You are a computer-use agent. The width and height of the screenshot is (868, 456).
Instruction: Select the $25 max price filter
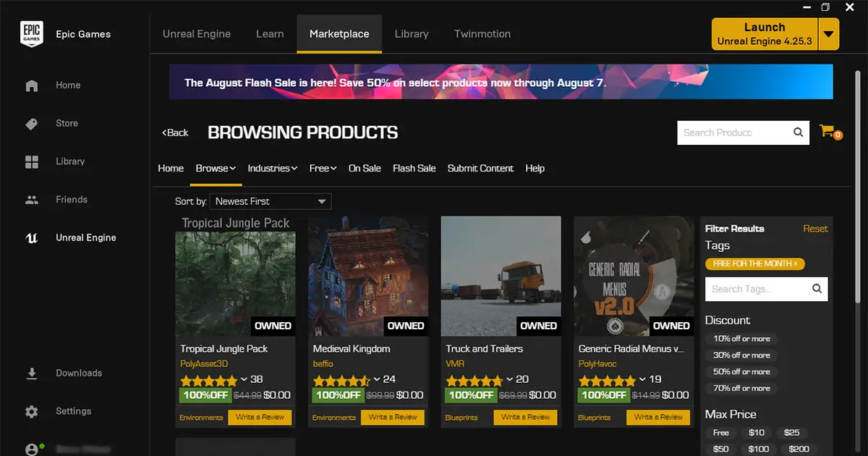pyautogui.click(x=792, y=433)
